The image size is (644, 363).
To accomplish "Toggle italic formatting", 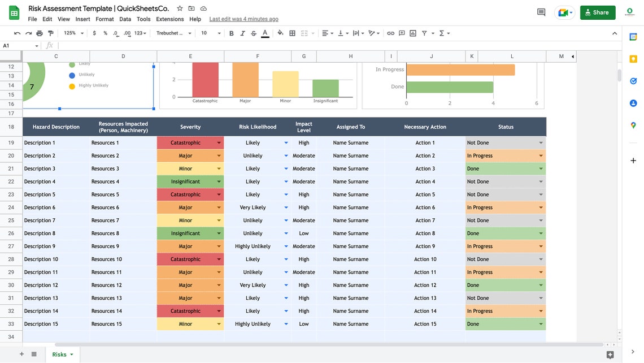I will point(242,33).
